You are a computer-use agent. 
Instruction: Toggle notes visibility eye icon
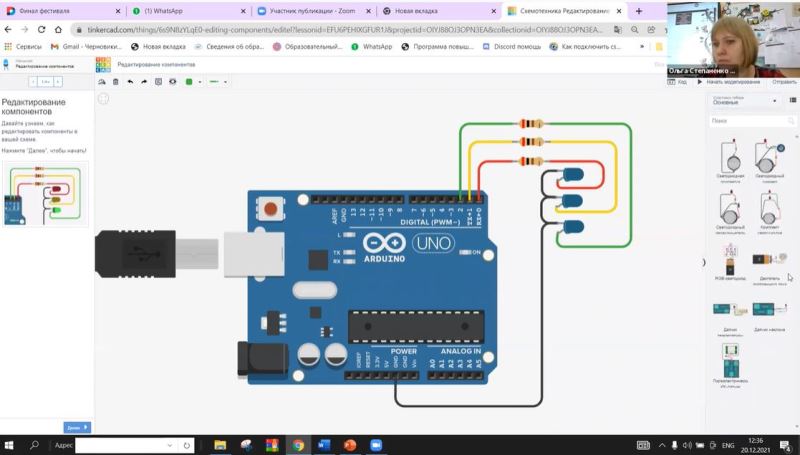pyautogui.click(x=173, y=82)
